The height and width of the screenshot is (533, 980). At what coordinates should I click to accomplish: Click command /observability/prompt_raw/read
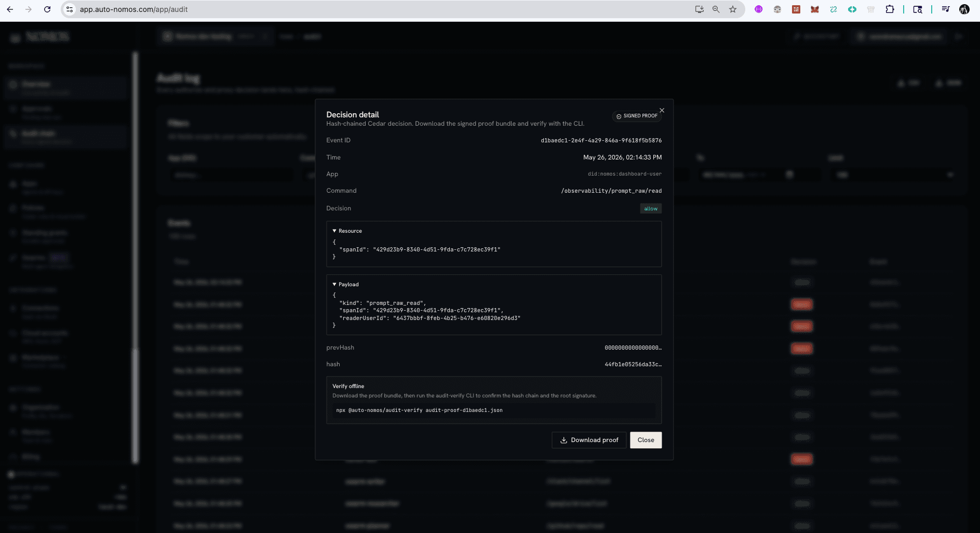click(611, 191)
